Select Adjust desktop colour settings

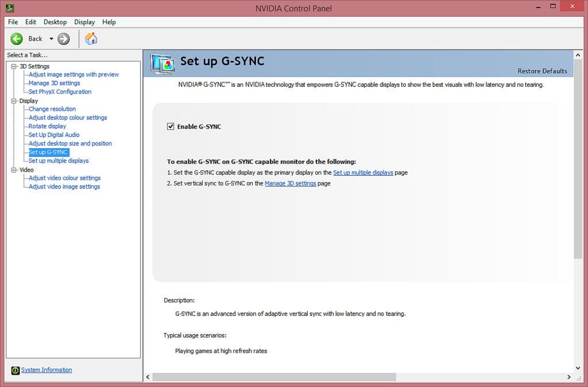68,118
